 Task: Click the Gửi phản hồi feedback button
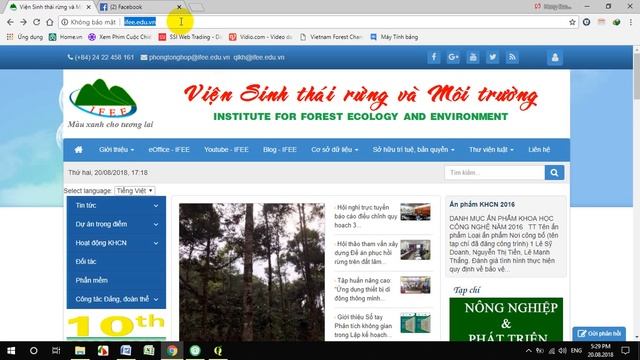[599, 333]
